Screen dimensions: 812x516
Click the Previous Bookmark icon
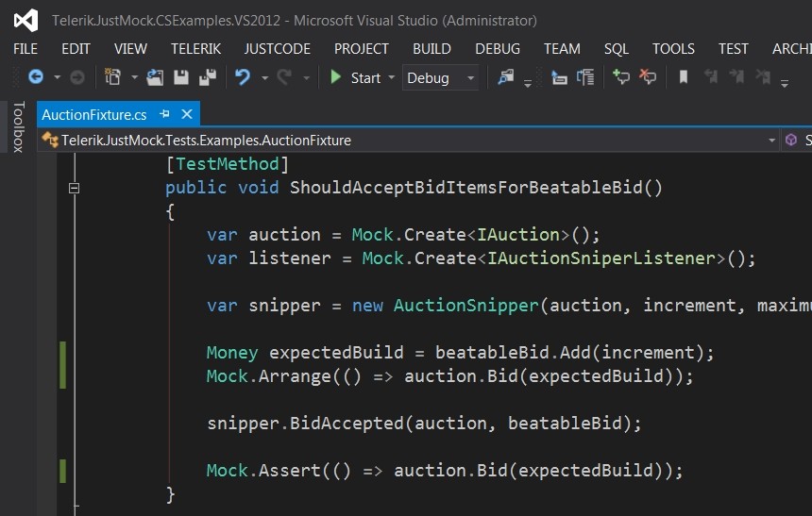(x=710, y=77)
